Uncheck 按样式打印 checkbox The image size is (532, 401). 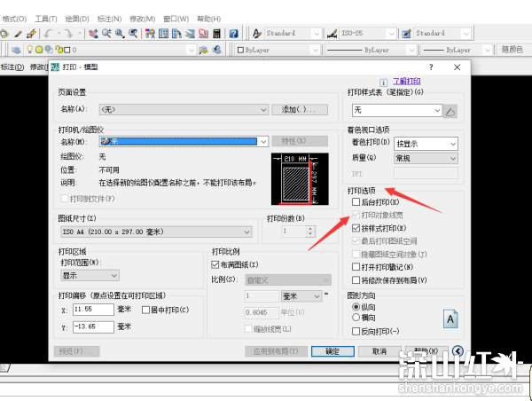click(356, 228)
